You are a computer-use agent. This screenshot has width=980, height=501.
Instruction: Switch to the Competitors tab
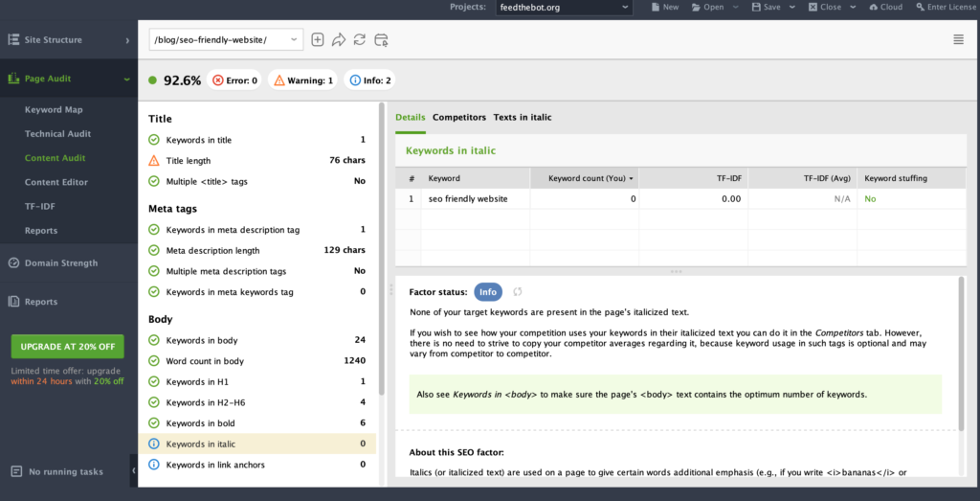458,117
